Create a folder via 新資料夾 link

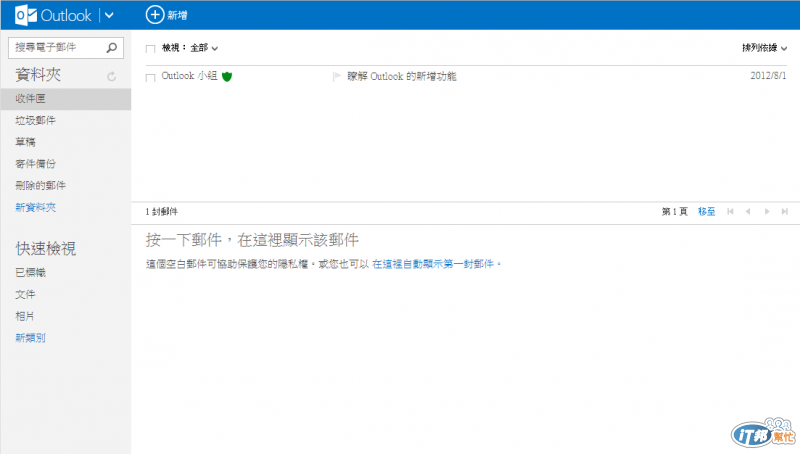click(35, 207)
